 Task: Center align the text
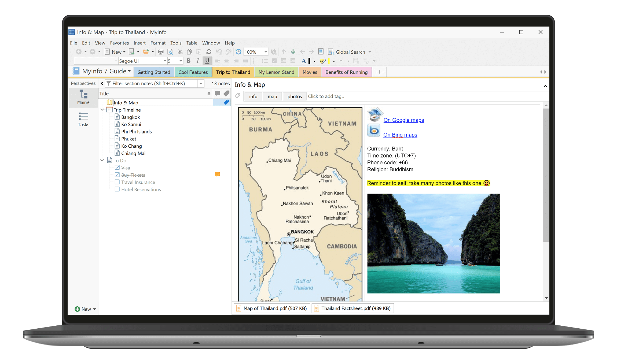click(227, 61)
